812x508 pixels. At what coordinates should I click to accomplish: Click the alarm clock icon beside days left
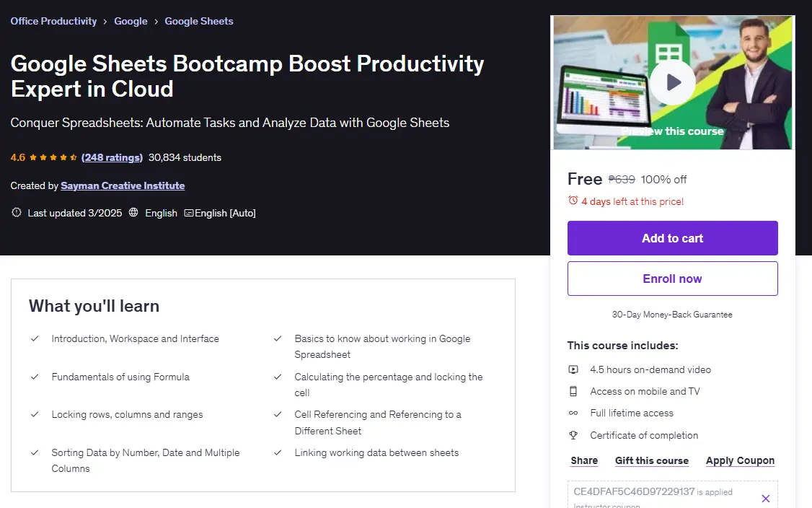click(x=573, y=201)
